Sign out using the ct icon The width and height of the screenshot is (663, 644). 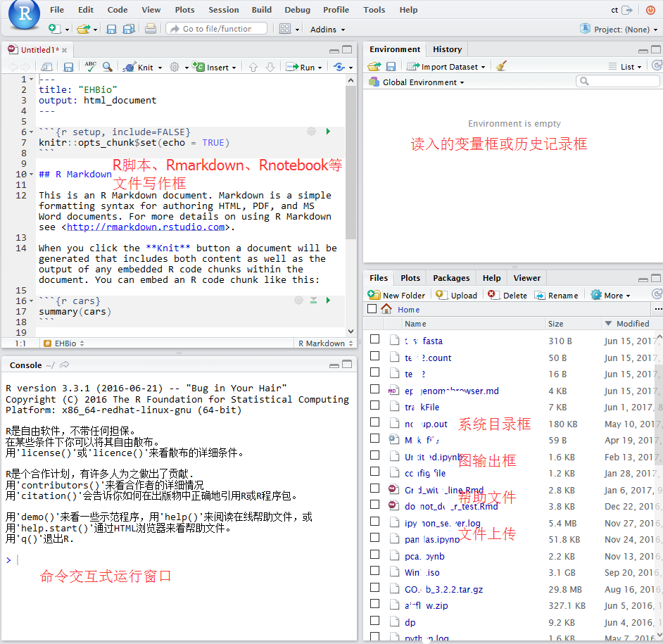pos(627,10)
